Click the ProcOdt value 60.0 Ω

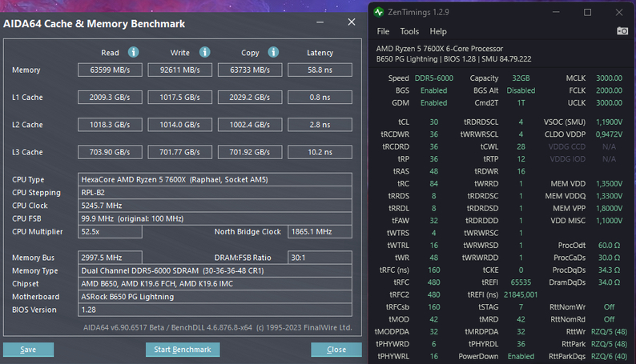click(609, 246)
